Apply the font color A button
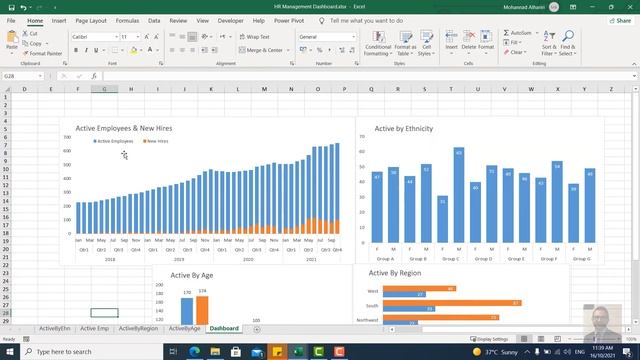This screenshot has width=640, height=360. [150, 50]
